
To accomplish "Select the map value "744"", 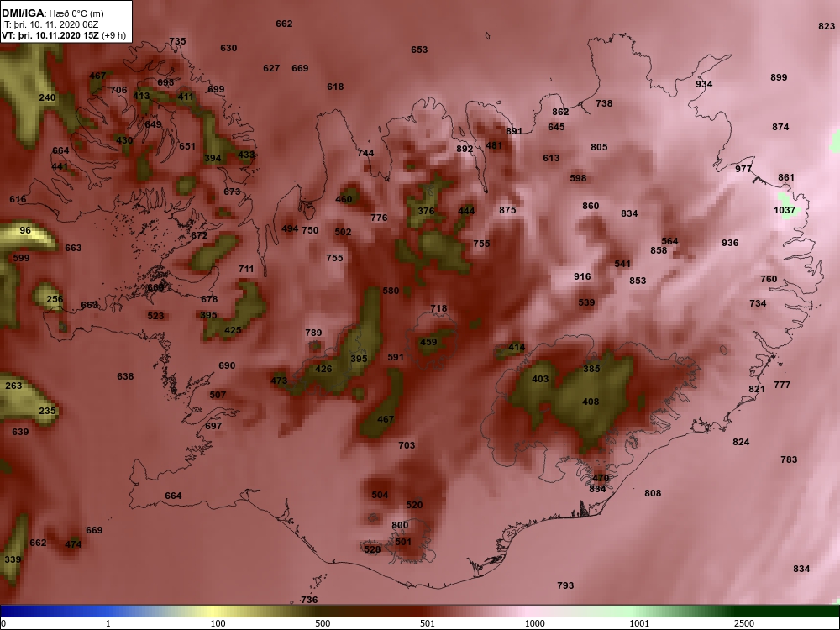I will coord(365,153).
